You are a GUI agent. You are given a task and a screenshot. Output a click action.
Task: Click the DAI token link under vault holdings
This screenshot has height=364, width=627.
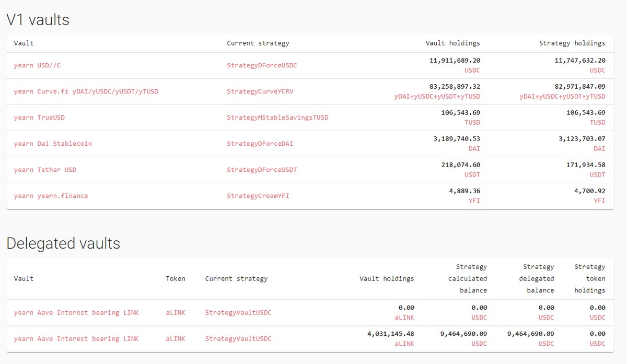(x=474, y=148)
